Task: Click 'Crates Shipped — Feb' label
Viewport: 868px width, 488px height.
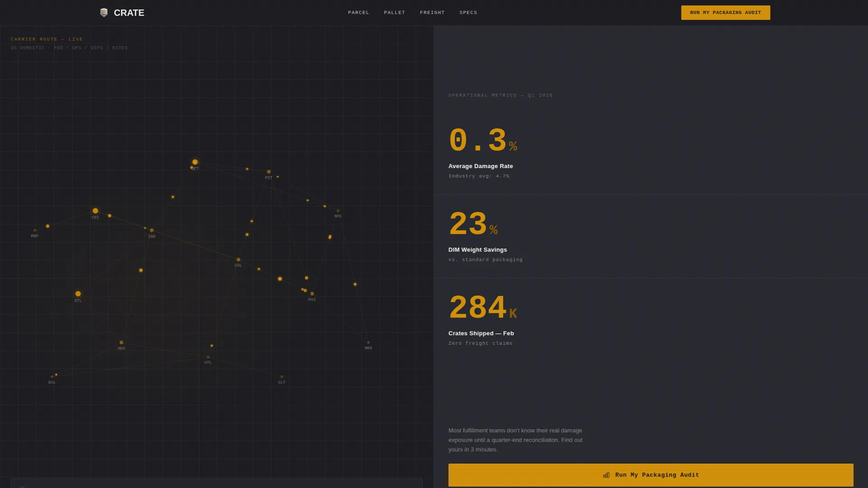Action: click(481, 333)
